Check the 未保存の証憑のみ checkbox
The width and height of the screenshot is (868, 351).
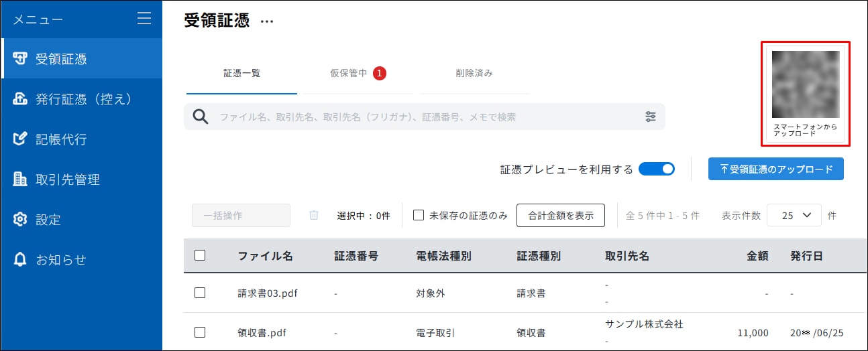(x=419, y=216)
